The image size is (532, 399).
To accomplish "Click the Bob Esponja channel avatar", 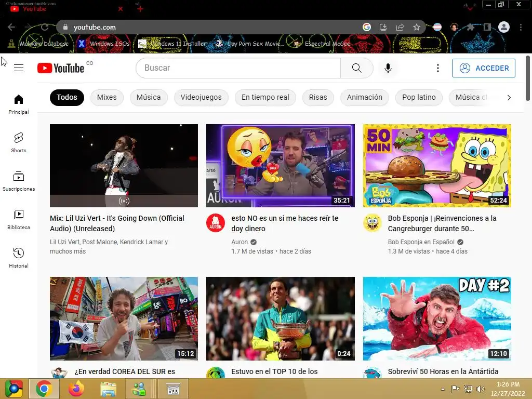I will pyautogui.click(x=372, y=223).
